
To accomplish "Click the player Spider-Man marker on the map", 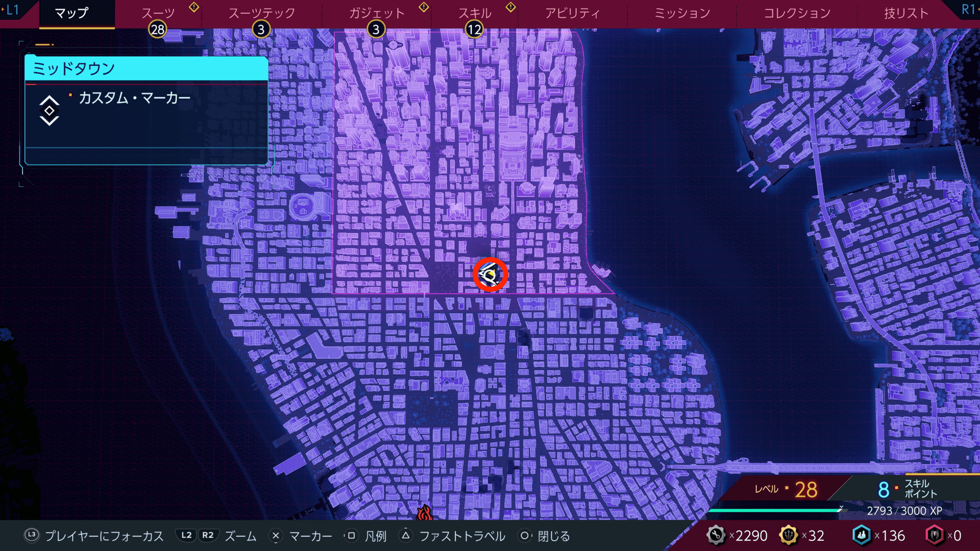I will [x=490, y=275].
